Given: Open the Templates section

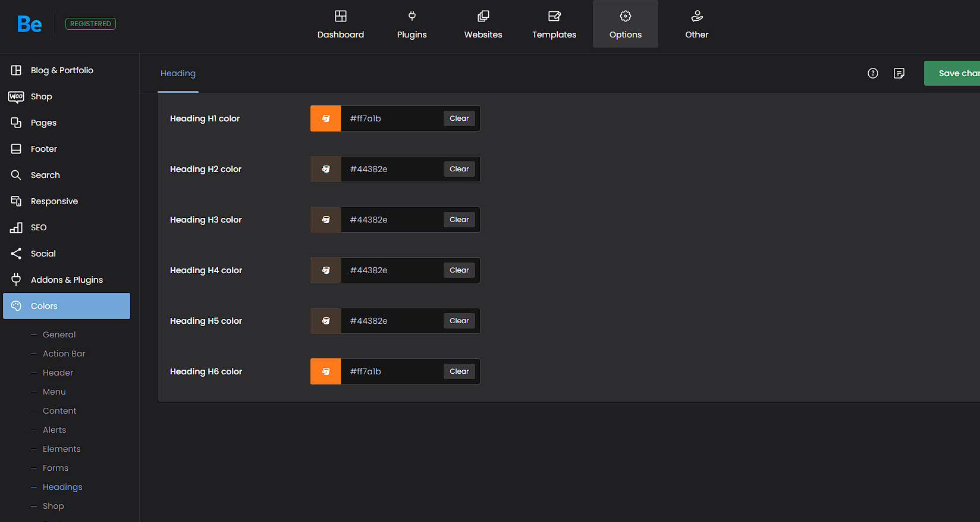Looking at the screenshot, I should point(554,24).
